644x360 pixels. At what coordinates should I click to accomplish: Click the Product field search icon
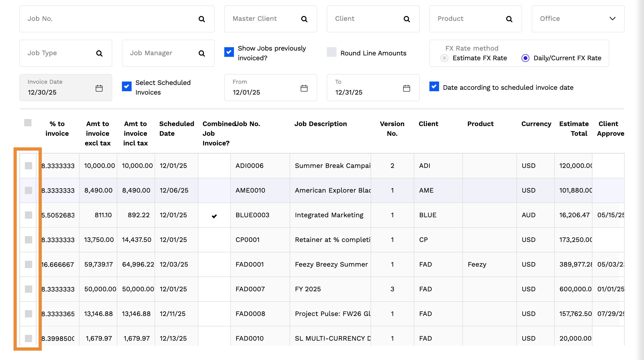coord(509,19)
